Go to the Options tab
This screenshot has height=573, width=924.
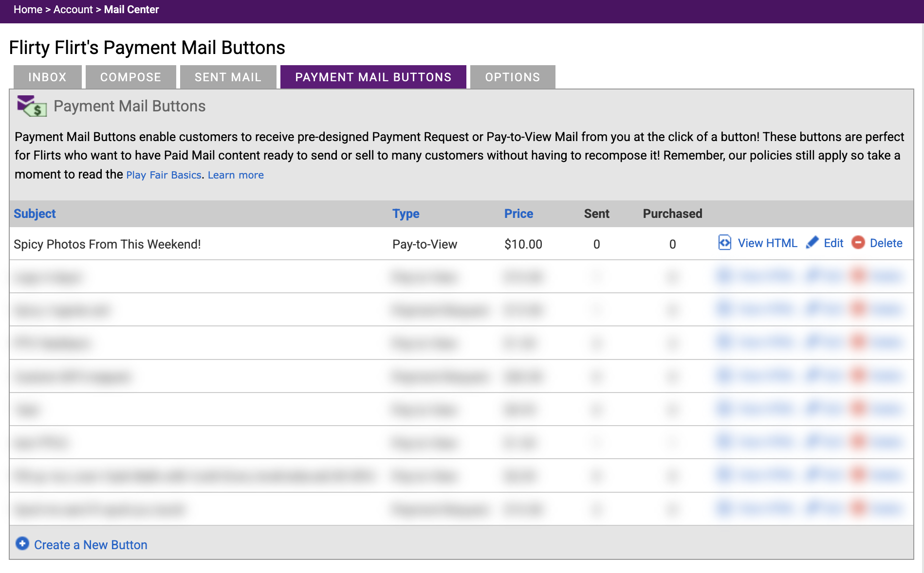coord(513,77)
